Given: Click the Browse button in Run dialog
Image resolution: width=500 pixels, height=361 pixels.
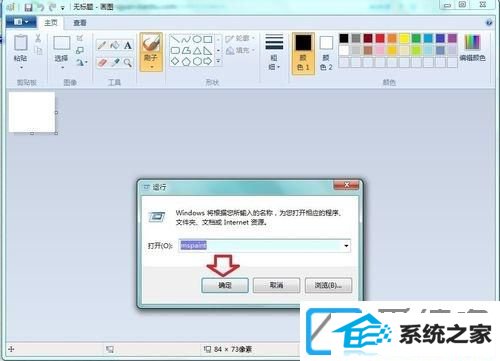Looking at the screenshot, I should [328, 285].
